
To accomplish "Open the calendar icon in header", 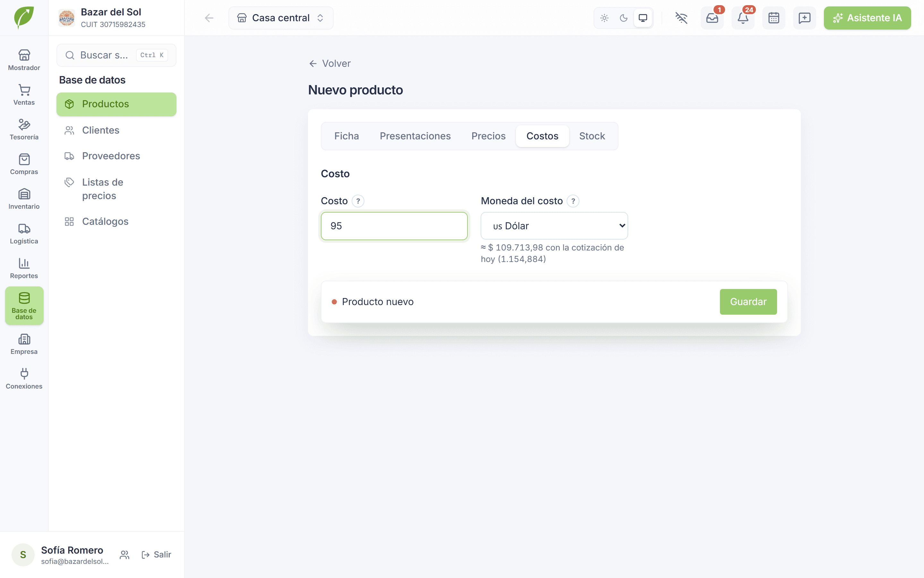I will [774, 18].
